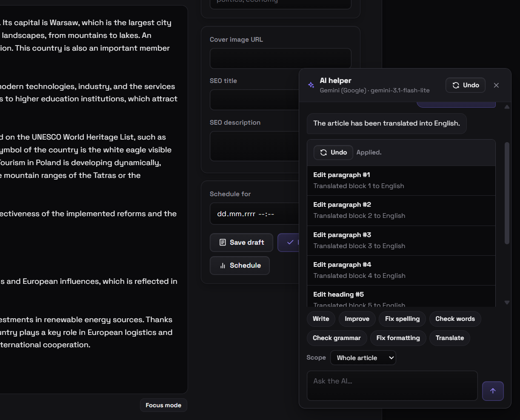Click the down arrow of the AI helper scrollbar
Image resolution: width=520 pixels, height=420 pixels.
pos(507,303)
